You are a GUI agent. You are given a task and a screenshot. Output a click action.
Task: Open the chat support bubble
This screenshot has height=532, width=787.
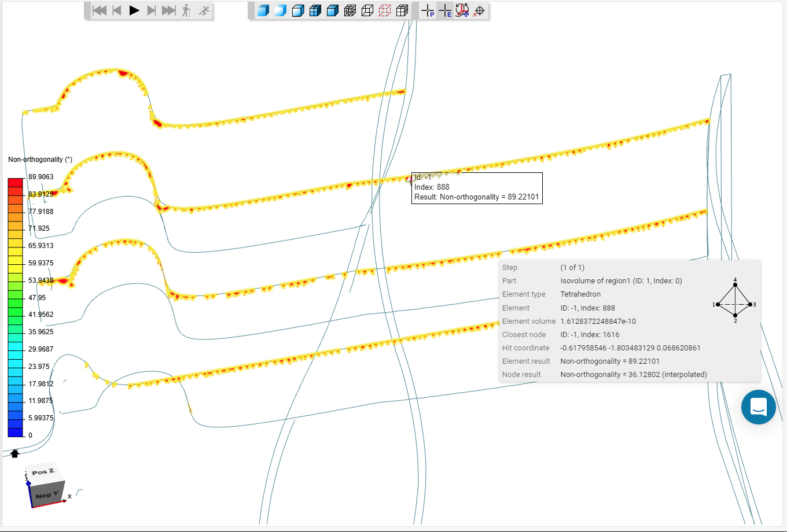click(758, 407)
